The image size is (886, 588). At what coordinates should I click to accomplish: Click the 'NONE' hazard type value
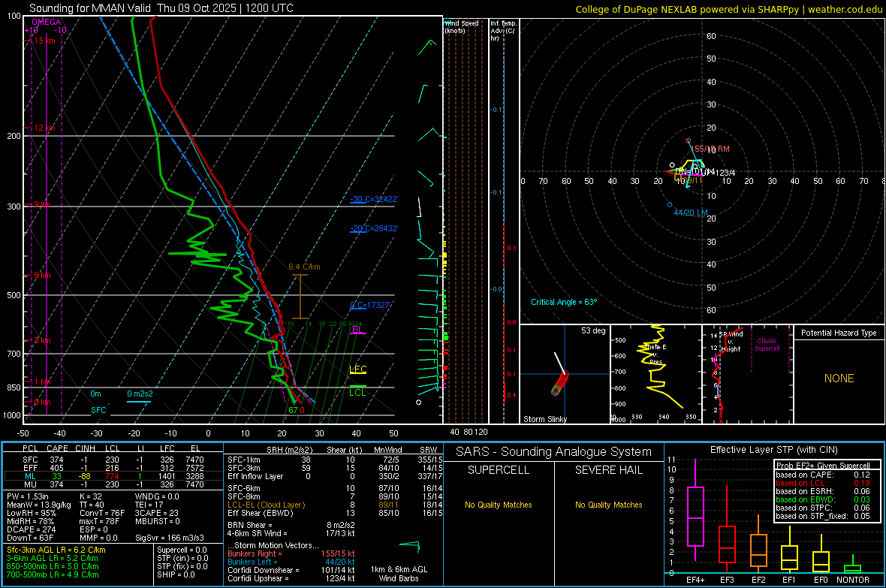tap(839, 378)
